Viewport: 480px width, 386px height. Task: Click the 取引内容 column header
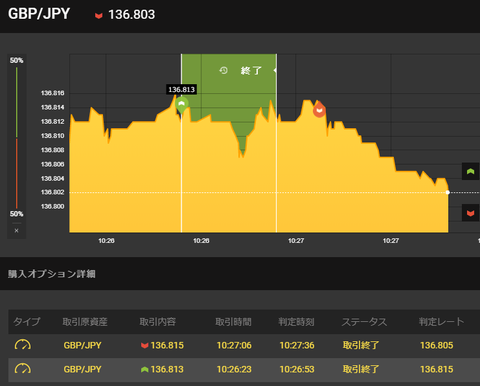(157, 322)
